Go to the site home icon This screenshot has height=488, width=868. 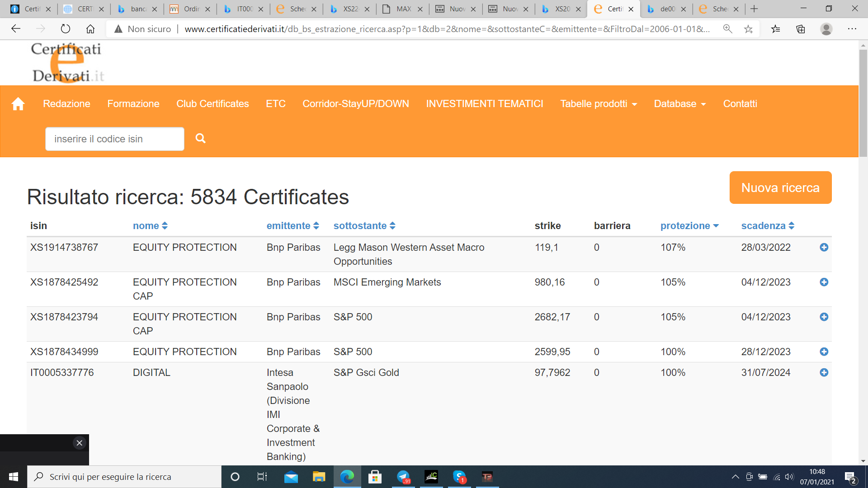pyautogui.click(x=18, y=104)
